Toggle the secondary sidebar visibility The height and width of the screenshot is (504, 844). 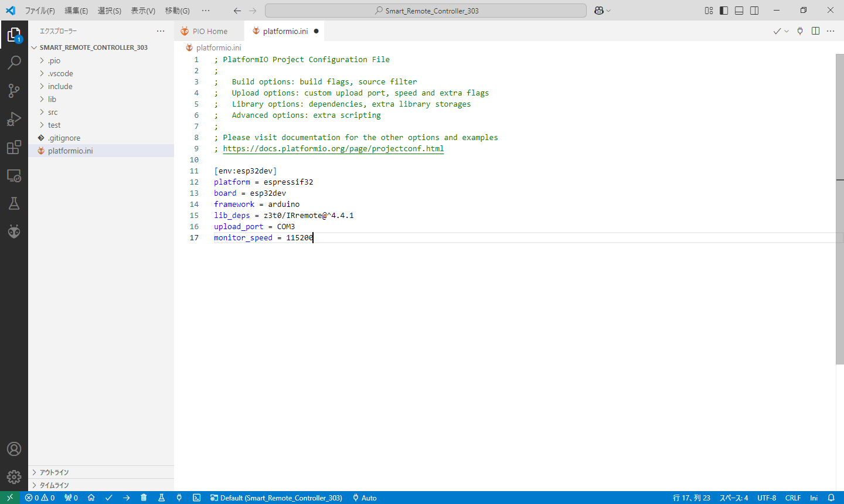754,11
